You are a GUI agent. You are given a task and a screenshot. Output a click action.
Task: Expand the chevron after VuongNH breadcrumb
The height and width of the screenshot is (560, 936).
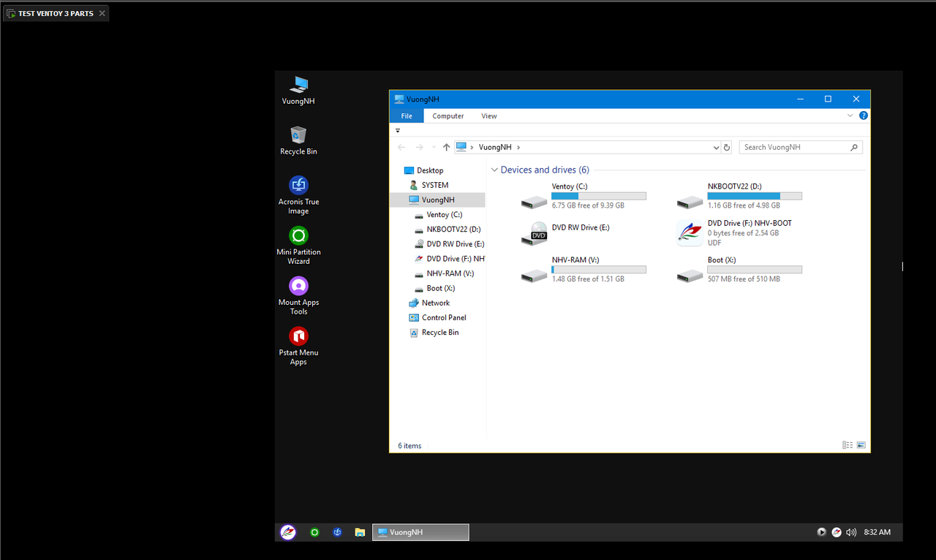tap(518, 147)
